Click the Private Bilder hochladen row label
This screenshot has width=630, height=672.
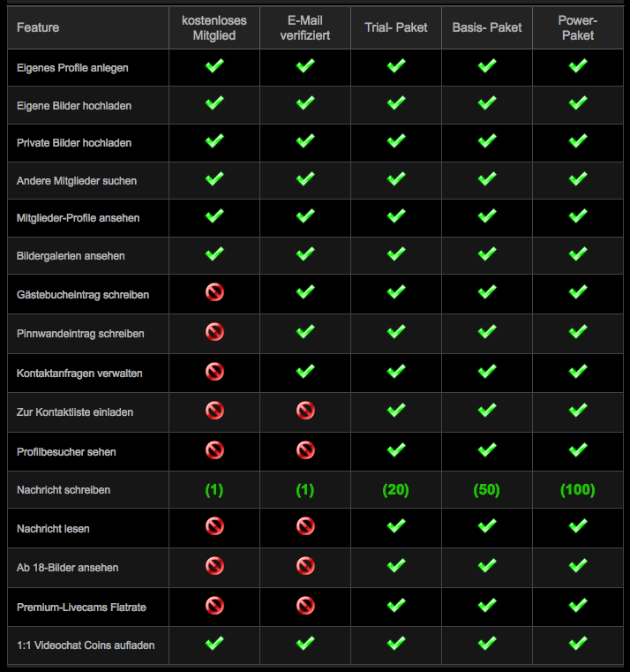tap(74, 143)
